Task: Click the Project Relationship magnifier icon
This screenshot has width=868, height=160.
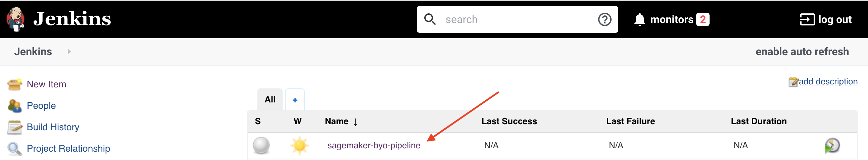Action: (14, 149)
